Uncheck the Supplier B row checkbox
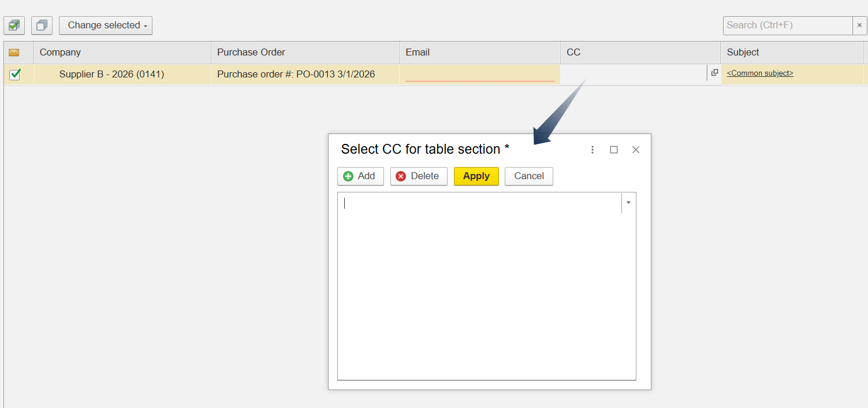 pyautogui.click(x=16, y=75)
